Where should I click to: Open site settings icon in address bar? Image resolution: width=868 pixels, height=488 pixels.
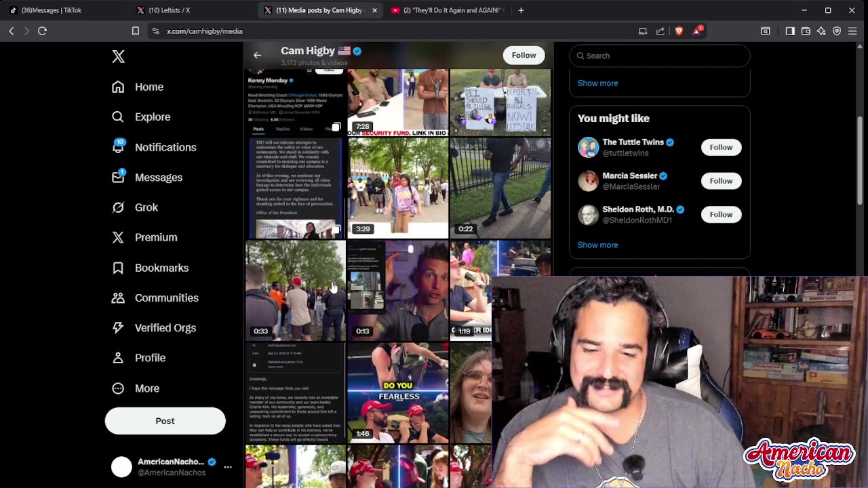155,31
